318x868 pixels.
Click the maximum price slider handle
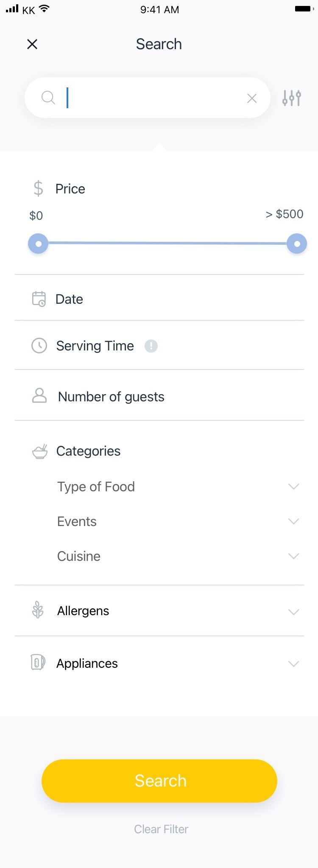[297, 244]
